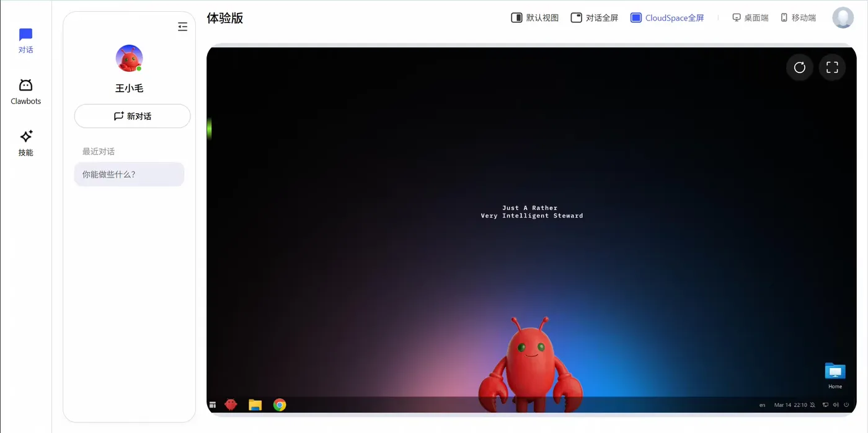Switch to 默认视图 default view
The width and height of the screenshot is (868, 433).
point(534,18)
